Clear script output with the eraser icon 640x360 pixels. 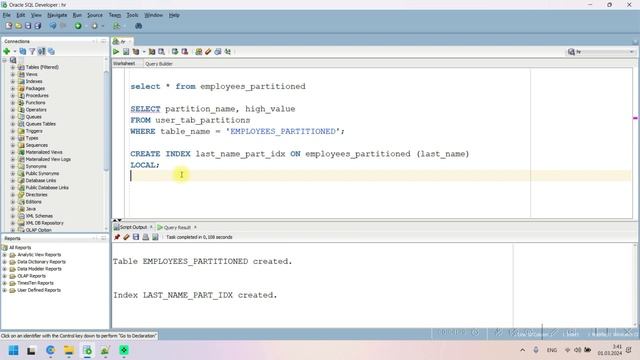pyautogui.click(x=127, y=237)
